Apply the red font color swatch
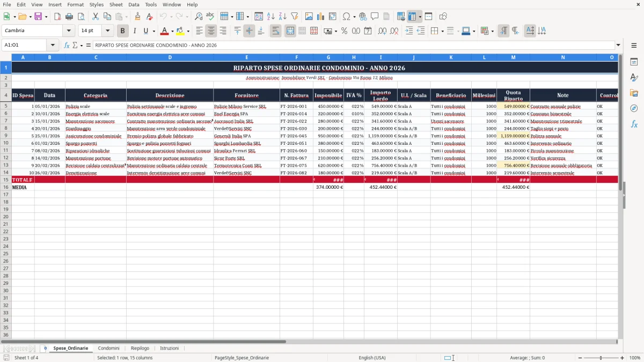Screen dimensions: 644x362 pyautogui.click(x=165, y=31)
